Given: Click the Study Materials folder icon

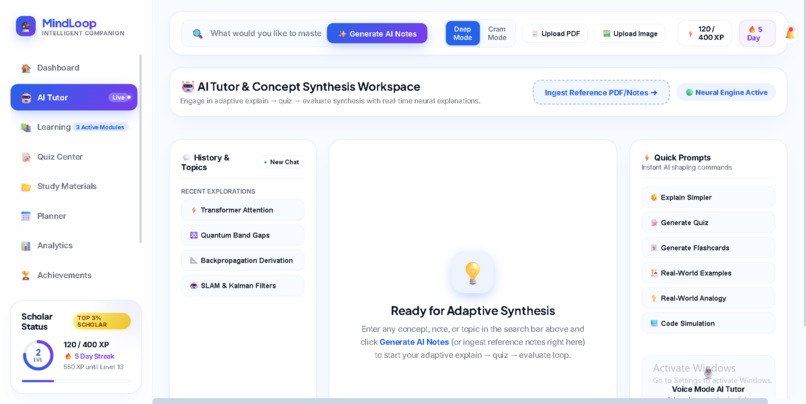Looking at the screenshot, I should [x=26, y=187].
